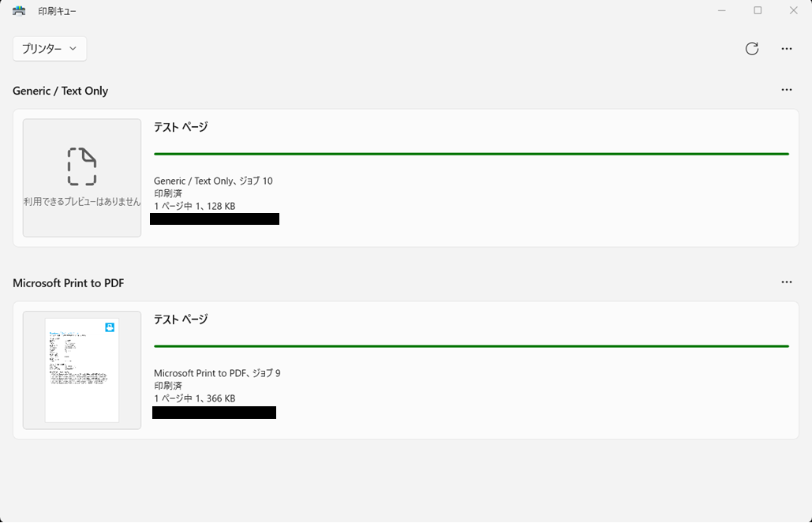Maximize the 印刷キュー window

(x=758, y=11)
